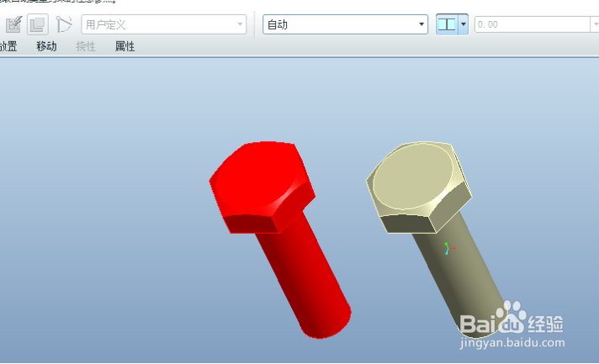The height and width of the screenshot is (364, 599).
Task: Open the 属性 panel tab
Action: (x=125, y=46)
